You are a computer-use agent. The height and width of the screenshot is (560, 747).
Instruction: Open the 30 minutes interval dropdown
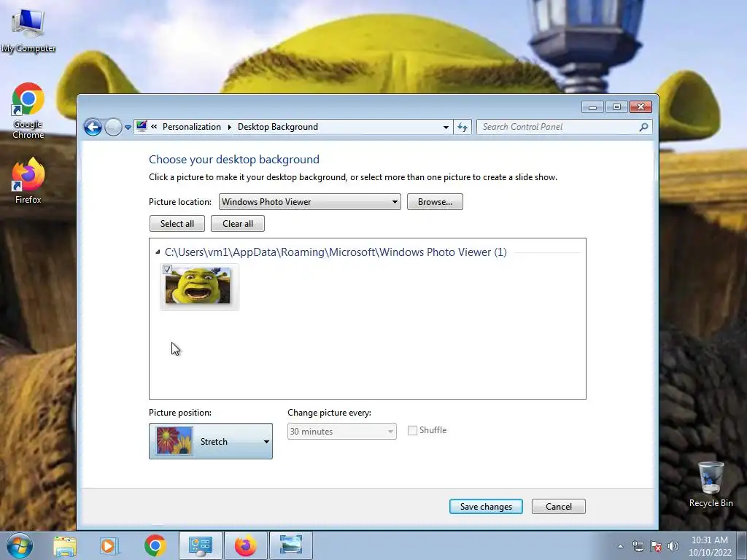pos(341,432)
